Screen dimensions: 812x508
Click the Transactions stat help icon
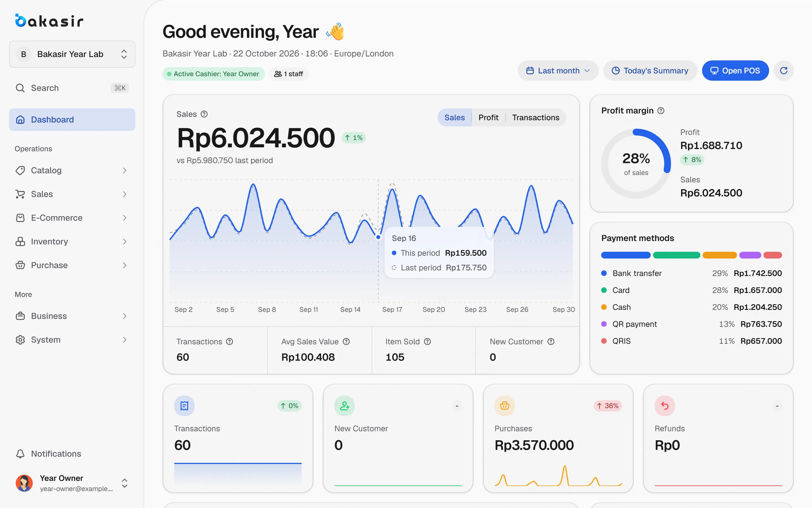[x=230, y=342]
